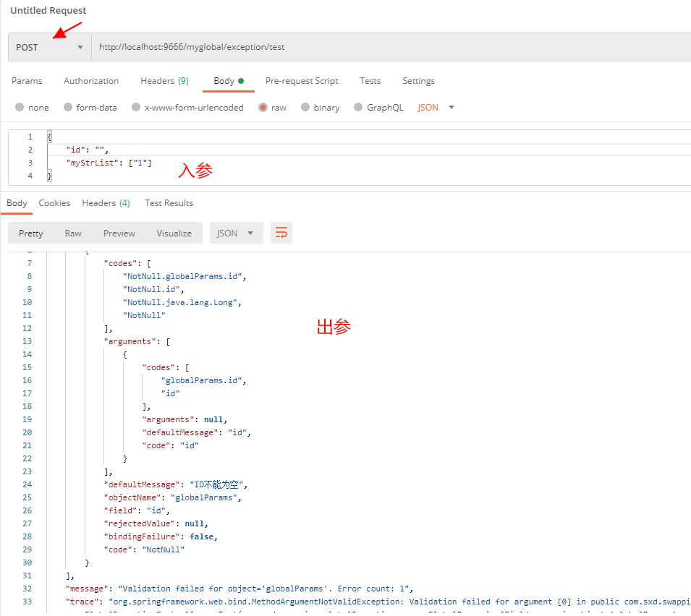Click "NotNull.java.lang.Long" in response
Image resolution: width=691 pixels, height=616 pixels.
(179, 302)
